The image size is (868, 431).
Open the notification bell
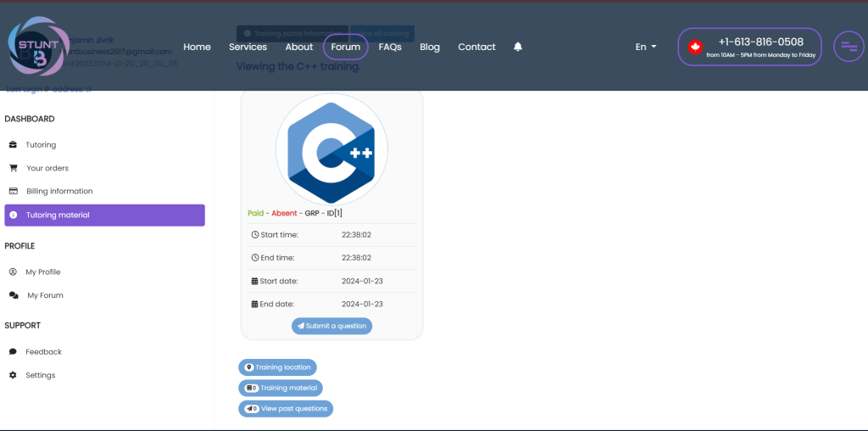click(518, 48)
